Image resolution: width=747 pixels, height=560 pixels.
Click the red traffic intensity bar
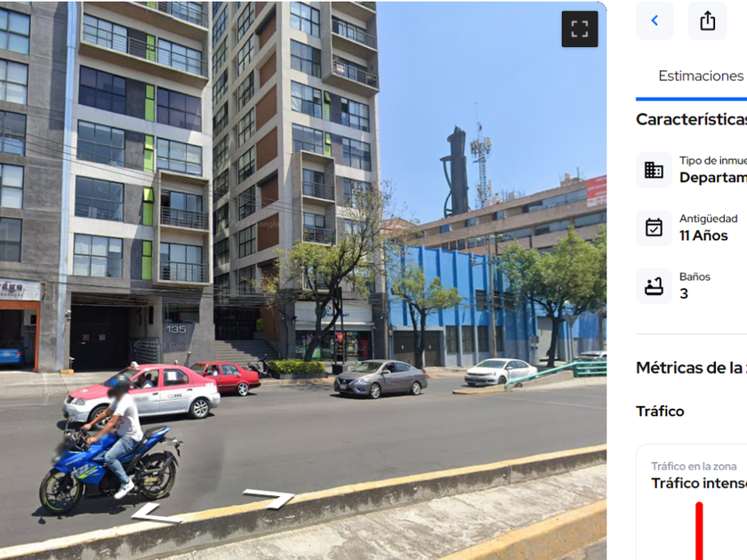[x=699, y=531]
